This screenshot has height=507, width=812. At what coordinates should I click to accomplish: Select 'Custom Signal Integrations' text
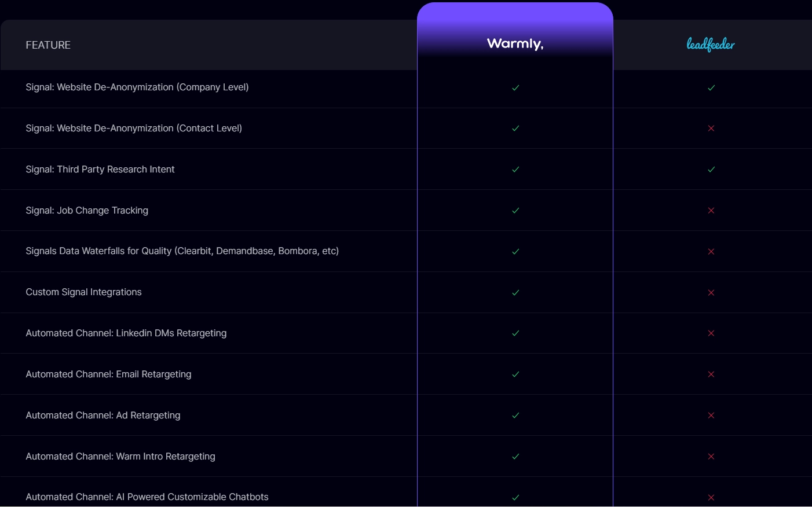(84, 292)
